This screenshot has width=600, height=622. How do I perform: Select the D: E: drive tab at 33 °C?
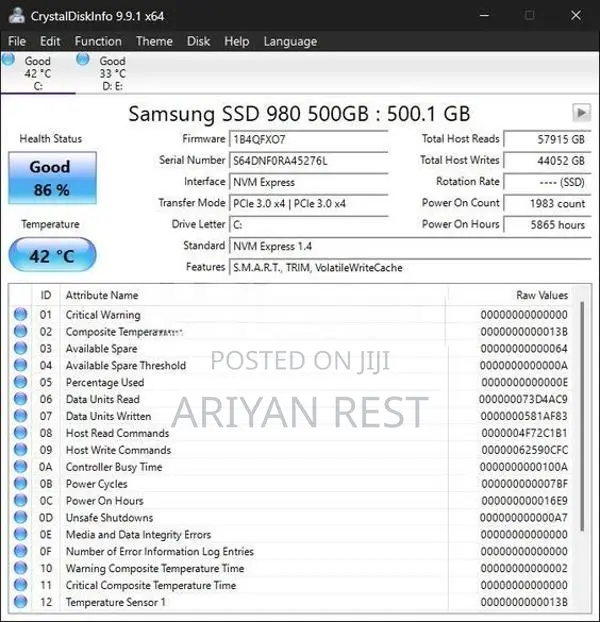tap(113, 73)
